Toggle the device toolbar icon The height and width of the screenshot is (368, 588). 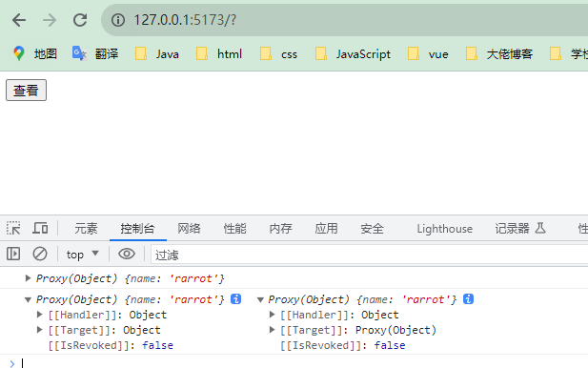coord(40,228)
